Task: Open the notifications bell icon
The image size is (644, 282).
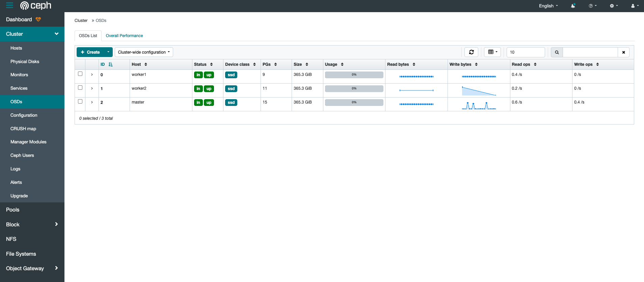Action: [573, 6]
